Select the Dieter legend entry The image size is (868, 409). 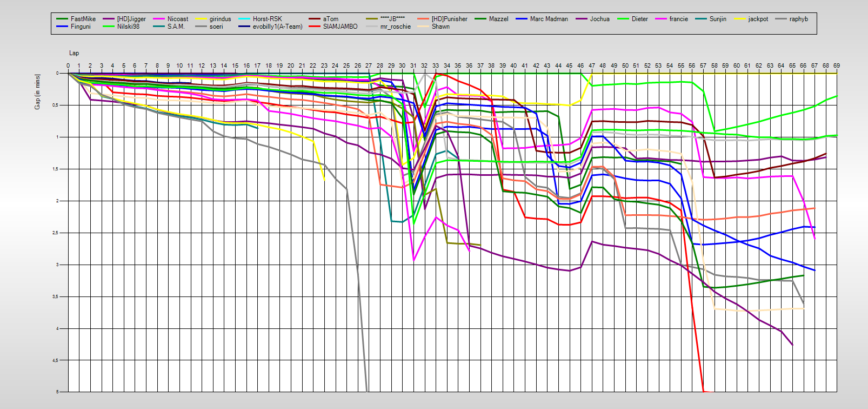pyautogui.click(x=639, y=19)
